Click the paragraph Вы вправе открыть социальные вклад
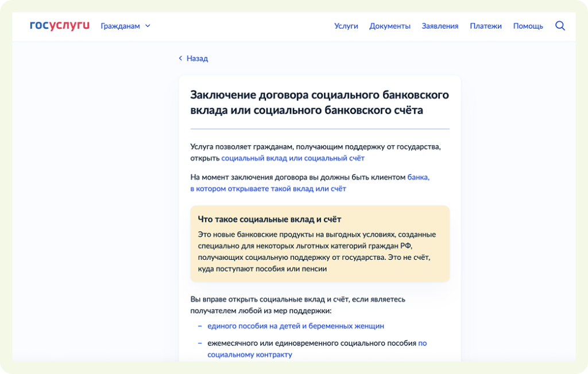Image resolution: width=588 pixels, height=374 pixels. (x=298, y=305)
